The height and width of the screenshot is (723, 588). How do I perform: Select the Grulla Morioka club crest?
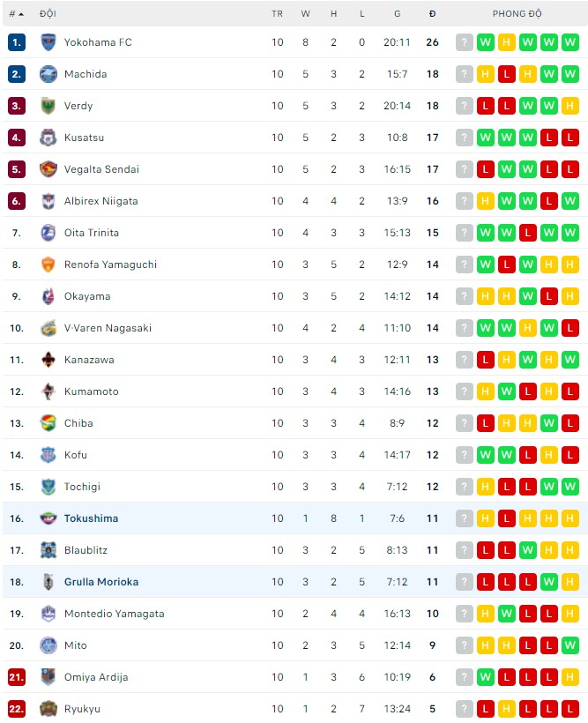[x=48, y=582]
